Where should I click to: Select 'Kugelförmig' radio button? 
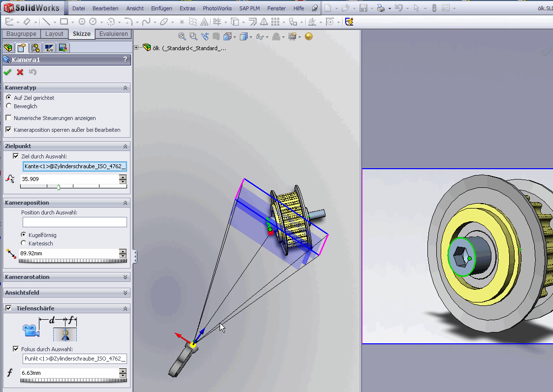click(24, 235)
